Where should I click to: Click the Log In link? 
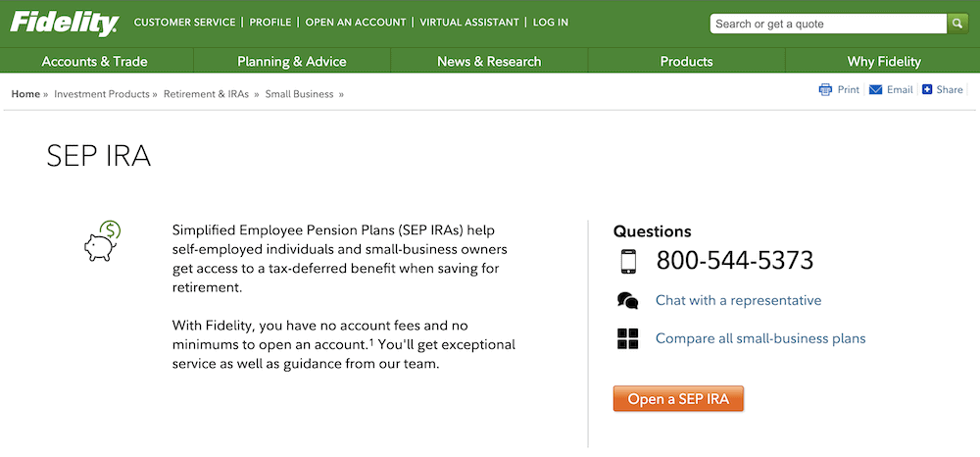click(x=550, y=23)
